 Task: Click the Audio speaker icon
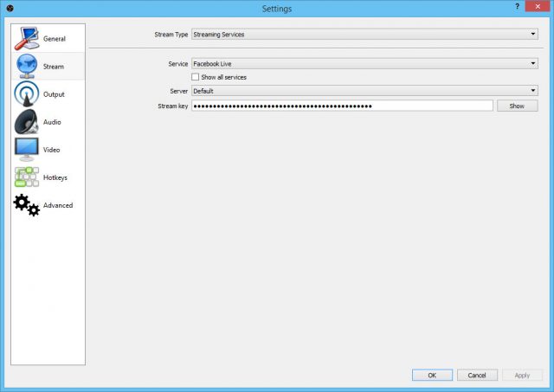pos(26,122)
